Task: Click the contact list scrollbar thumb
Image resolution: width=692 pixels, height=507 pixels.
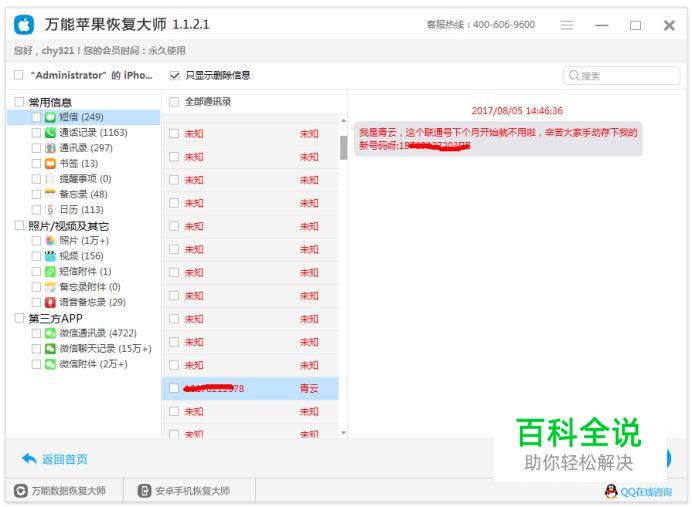Action: (343, 147)
